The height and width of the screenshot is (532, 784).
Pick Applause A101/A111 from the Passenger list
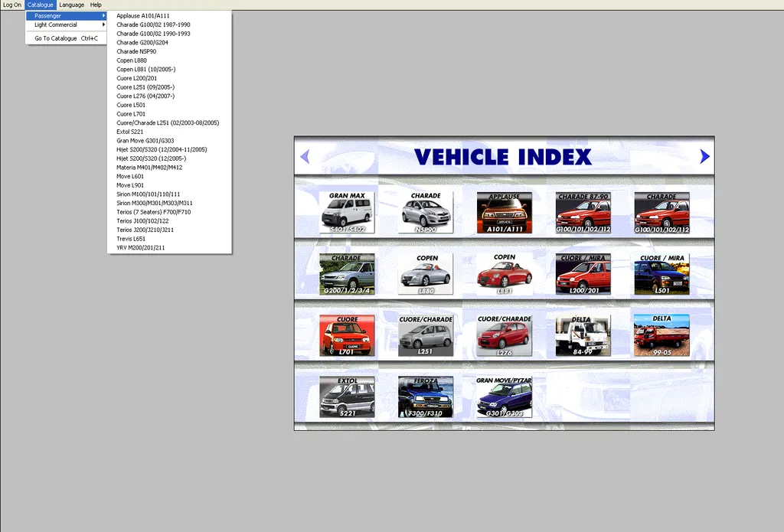[x=169, y=16]
